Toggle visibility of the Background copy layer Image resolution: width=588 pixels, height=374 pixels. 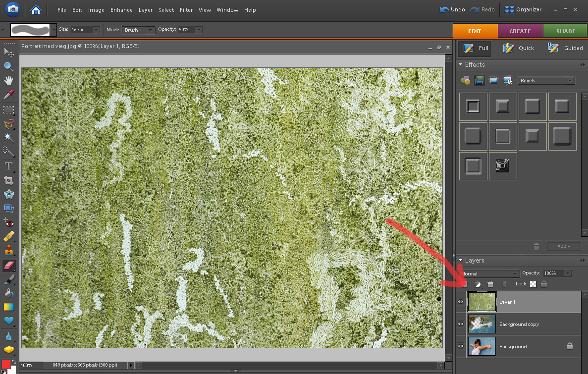(x=461, y=324)
